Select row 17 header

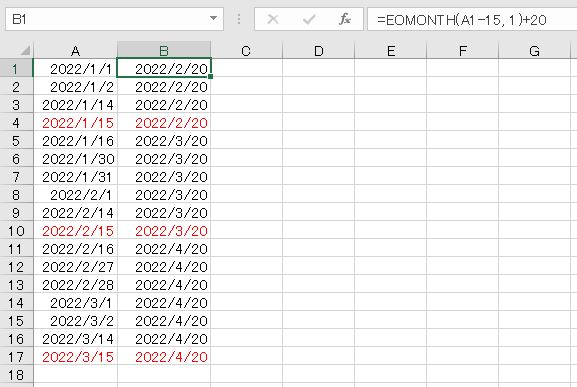point(16,356)
